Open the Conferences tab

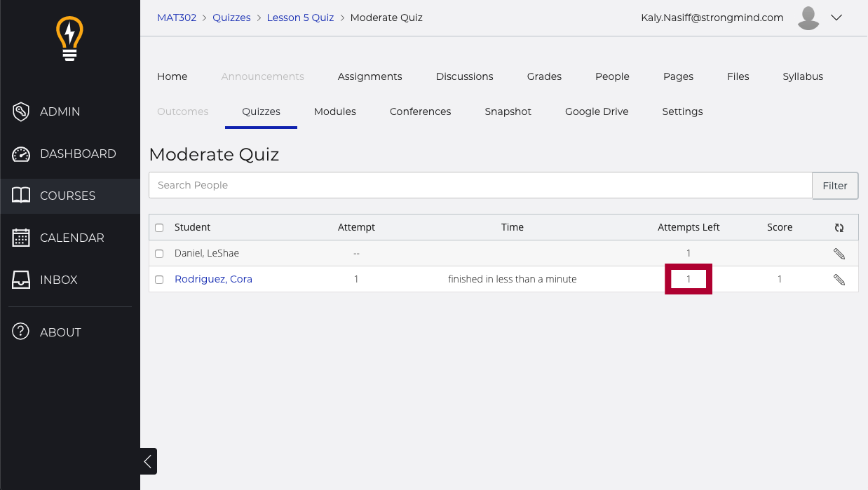[420, 111]
